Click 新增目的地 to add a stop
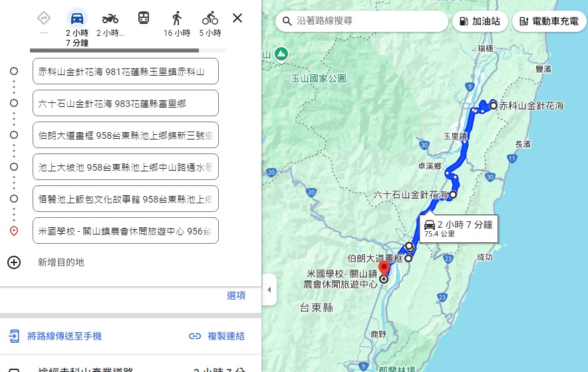Screen dimensions: 588x372 (x=61, y=262)
